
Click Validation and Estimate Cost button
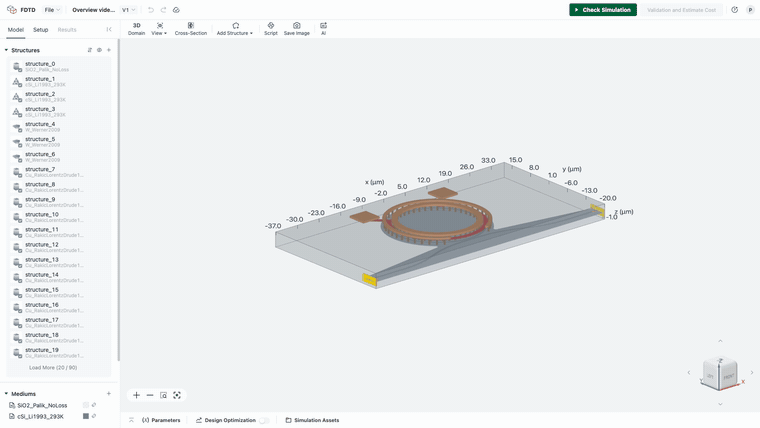coord(681,10)
